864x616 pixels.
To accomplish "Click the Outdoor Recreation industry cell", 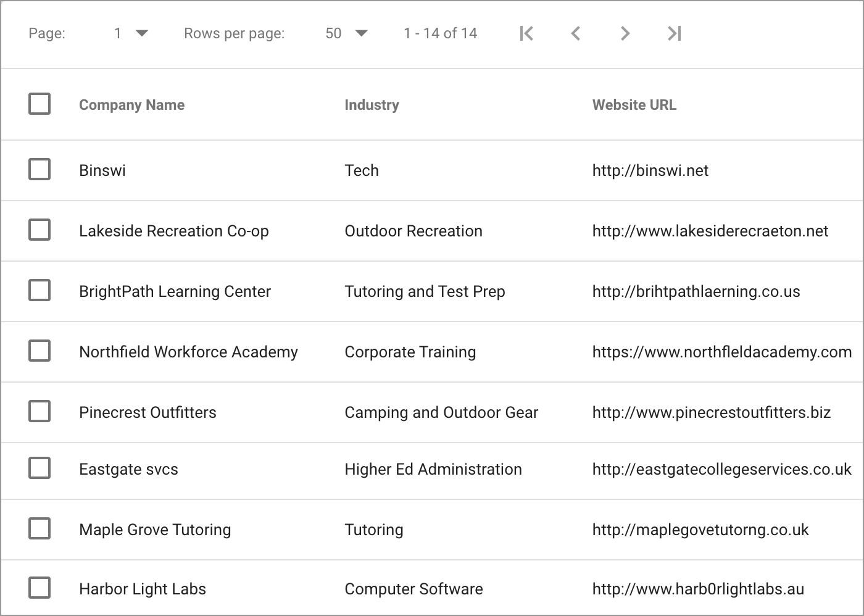I will coord(413,231).
